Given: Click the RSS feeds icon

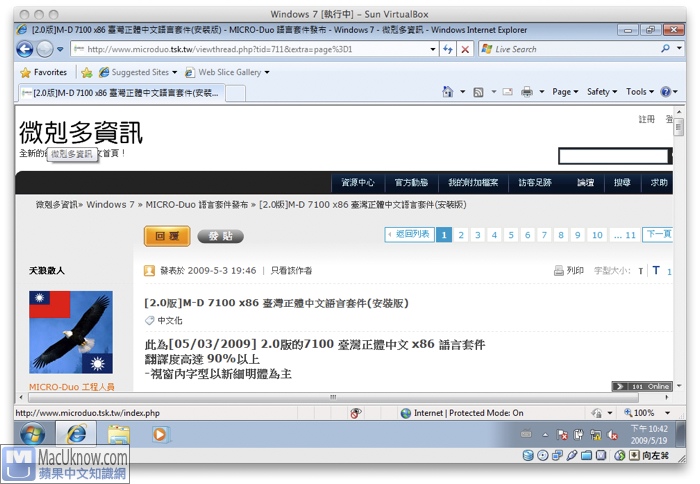Looking at the screenshot, I should 478,92.
